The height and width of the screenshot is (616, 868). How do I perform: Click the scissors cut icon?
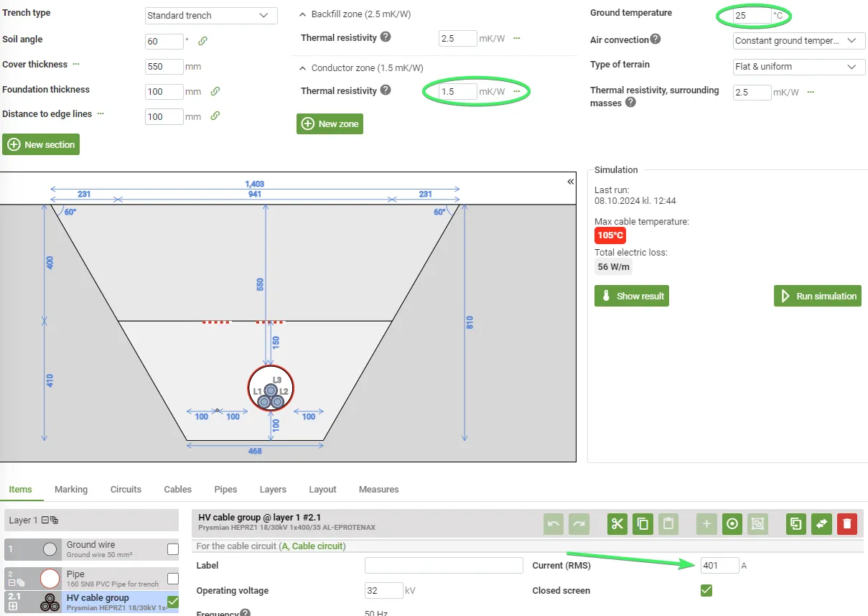617,524
